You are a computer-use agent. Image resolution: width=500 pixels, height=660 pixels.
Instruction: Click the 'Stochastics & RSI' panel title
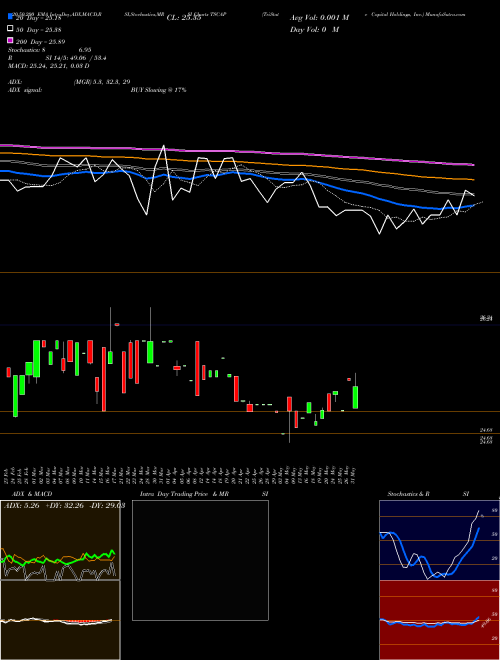(428, 494)
